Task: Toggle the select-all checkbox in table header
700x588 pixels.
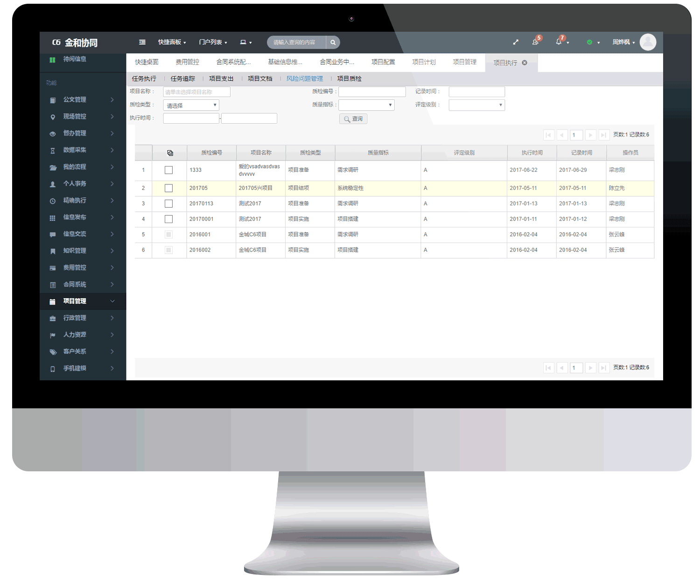Action: (170, 153)
